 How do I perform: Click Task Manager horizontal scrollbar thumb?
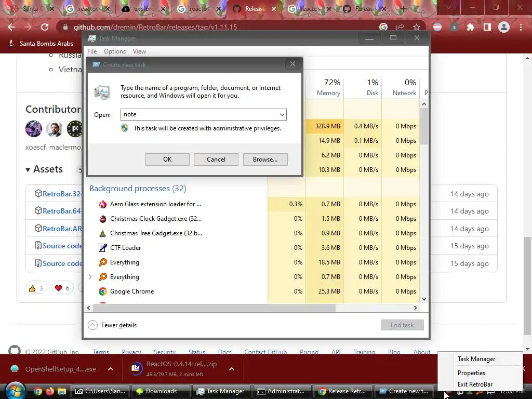click(214, 308)
